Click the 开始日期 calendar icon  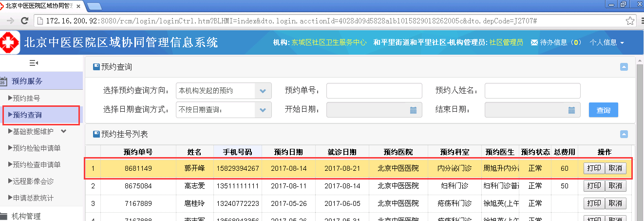(413, 110)
